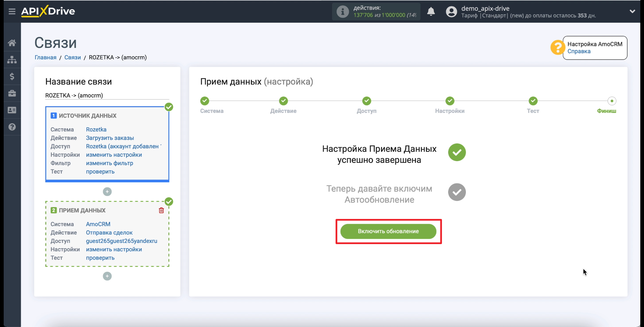Click the ApiX-Drive logo
The height and width of the screenshot is (327, 644).
click(48, 11)
